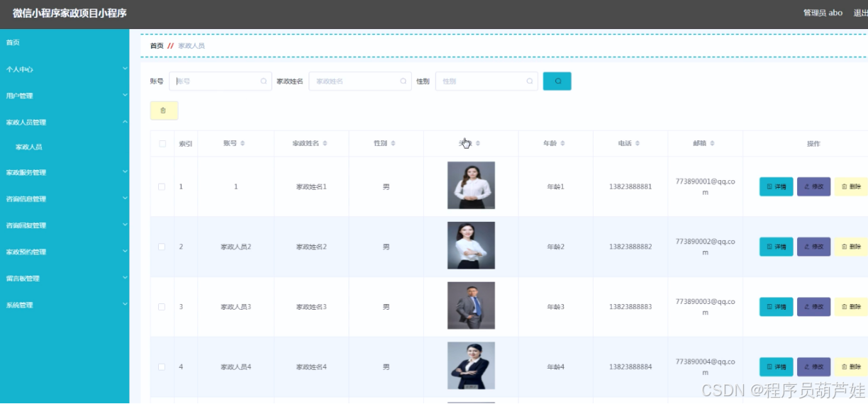Click 详情 button for 家政人员4 row

777,367
